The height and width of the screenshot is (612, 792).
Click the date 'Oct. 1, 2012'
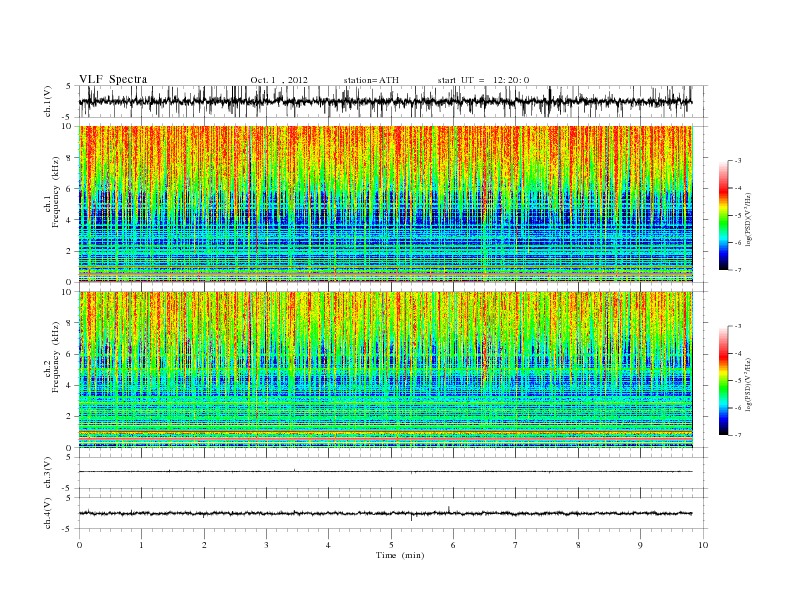279,80
